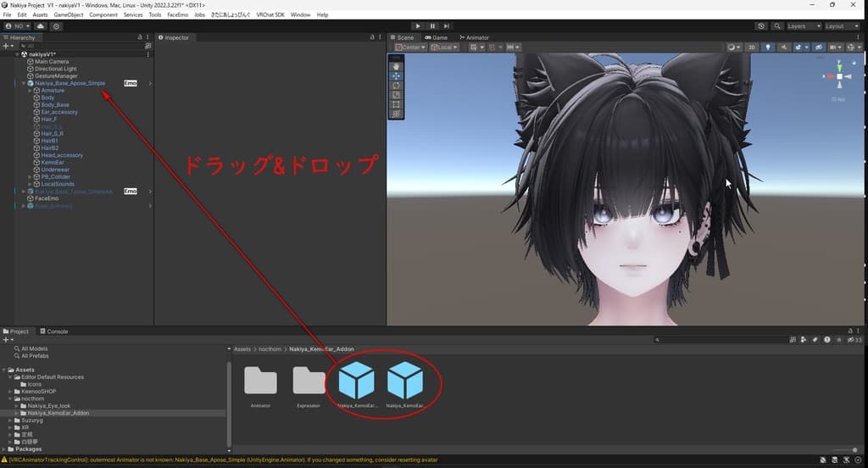Expand PB_Collider in Hierarchy
This screenshot has height=468, width=868.
30,176
